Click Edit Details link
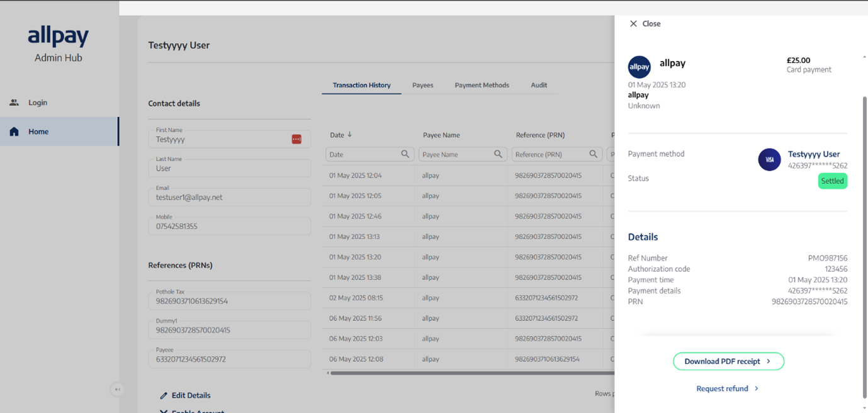This screenshot has width=868, height=413. coord(185,395)
